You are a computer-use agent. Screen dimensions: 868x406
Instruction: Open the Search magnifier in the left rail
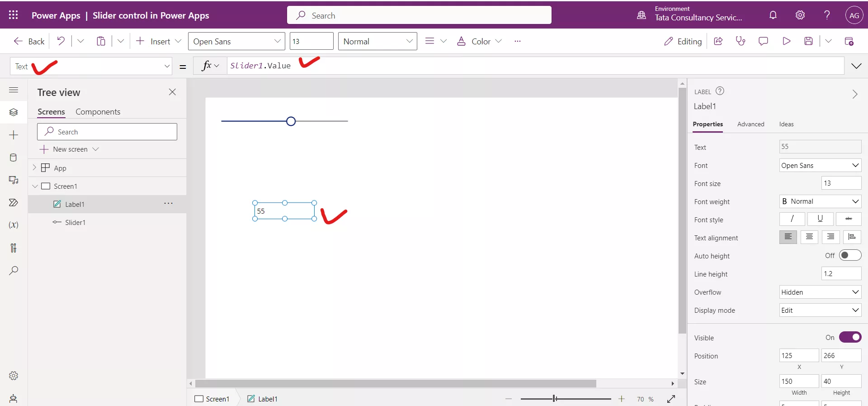pos(14,270)
